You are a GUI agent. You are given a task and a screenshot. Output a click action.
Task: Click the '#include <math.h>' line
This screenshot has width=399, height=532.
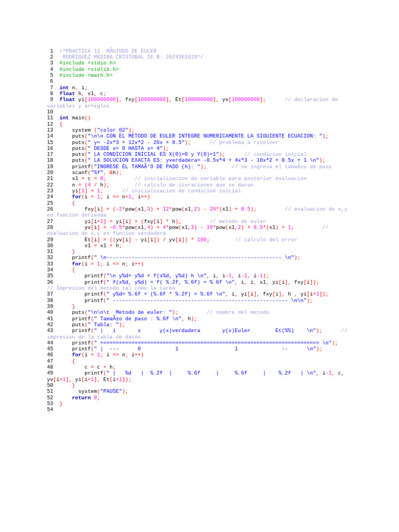pyautogui.click(x=86, y=75)
